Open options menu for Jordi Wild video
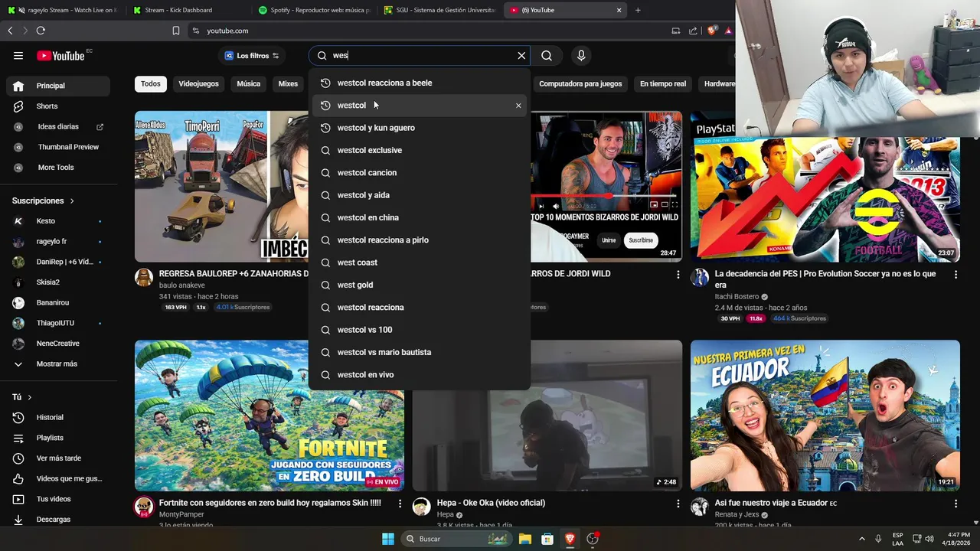 (x=678, y=274)
